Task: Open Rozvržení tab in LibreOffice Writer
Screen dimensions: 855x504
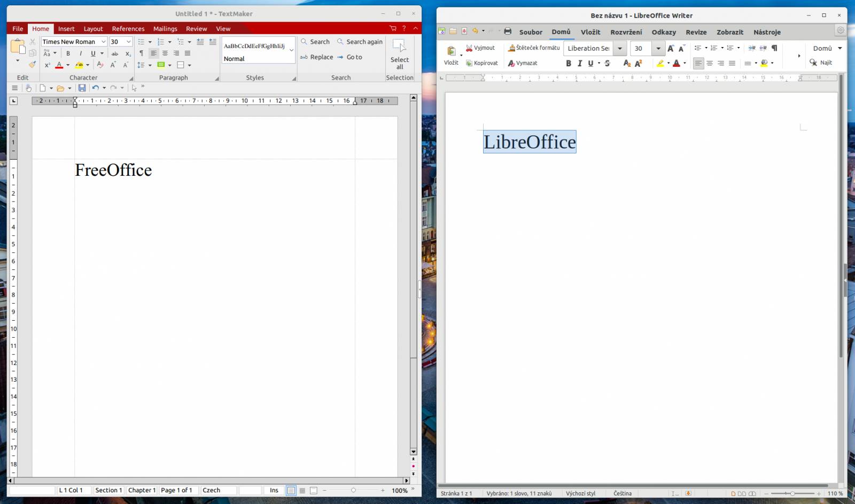Action: point(626,32)
